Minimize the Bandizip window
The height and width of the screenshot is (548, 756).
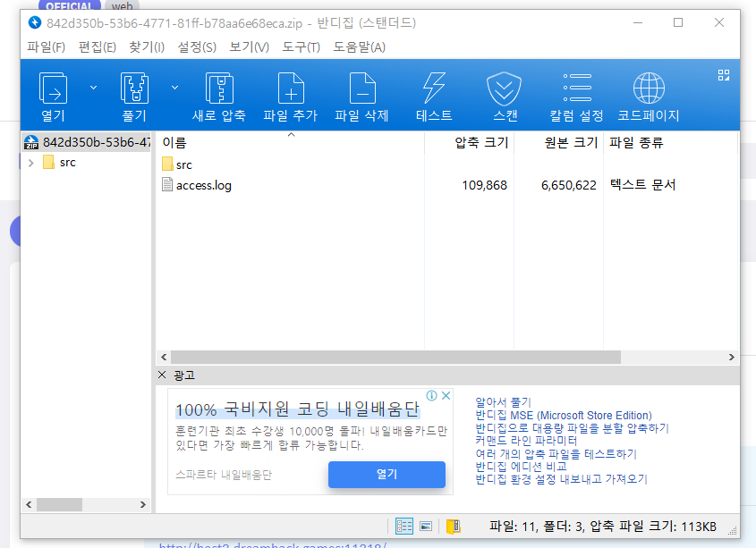coord(638,22)
